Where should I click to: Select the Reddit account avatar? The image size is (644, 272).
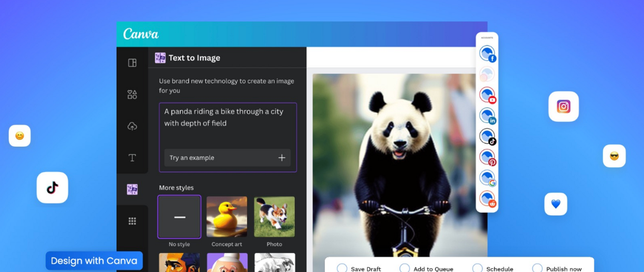point(488,199)
